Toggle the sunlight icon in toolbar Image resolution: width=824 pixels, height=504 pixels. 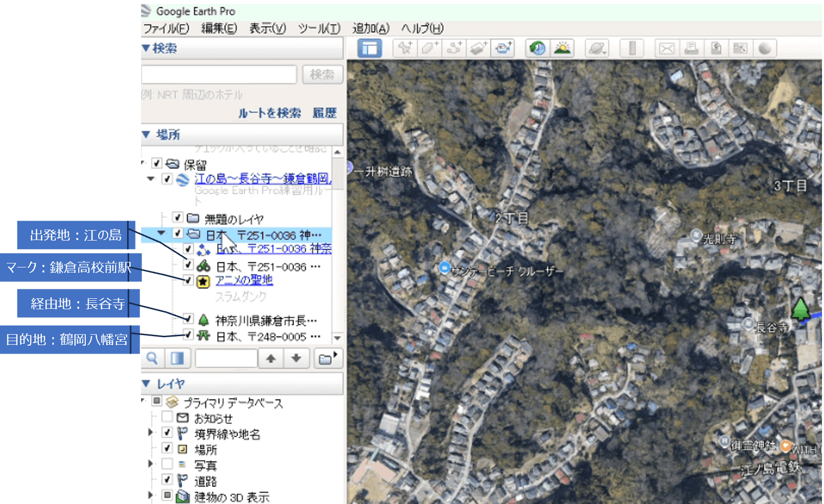pyautogui.click(x=562, y=48)
